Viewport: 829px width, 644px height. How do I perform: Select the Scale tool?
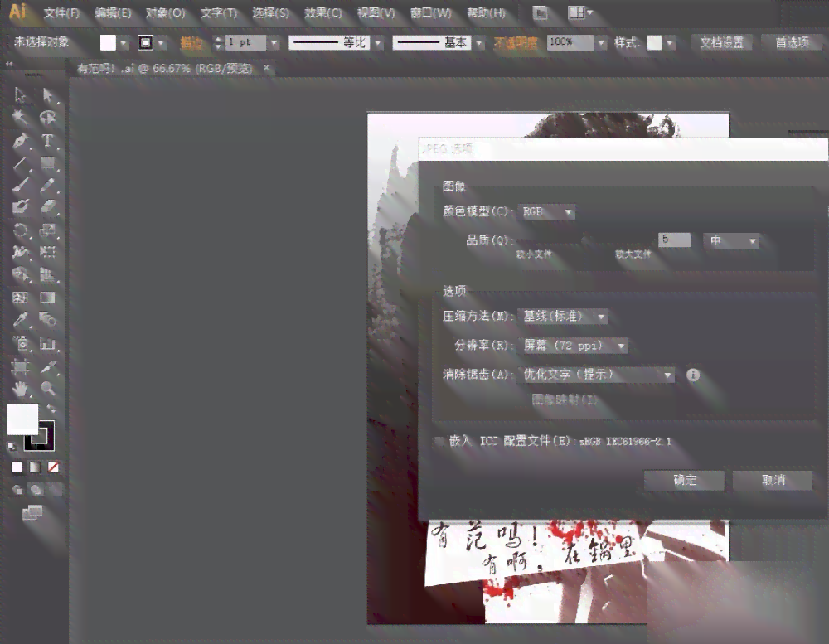coord(47,230)
